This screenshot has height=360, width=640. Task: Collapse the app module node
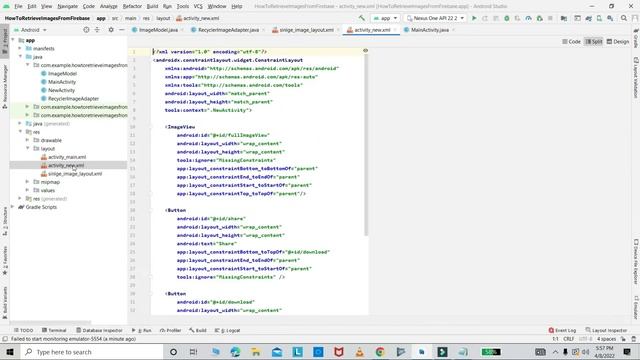point(13,40)
